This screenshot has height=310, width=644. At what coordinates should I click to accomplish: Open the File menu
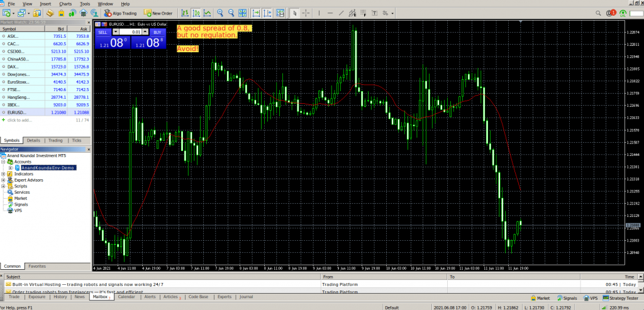tap(11, 4)
